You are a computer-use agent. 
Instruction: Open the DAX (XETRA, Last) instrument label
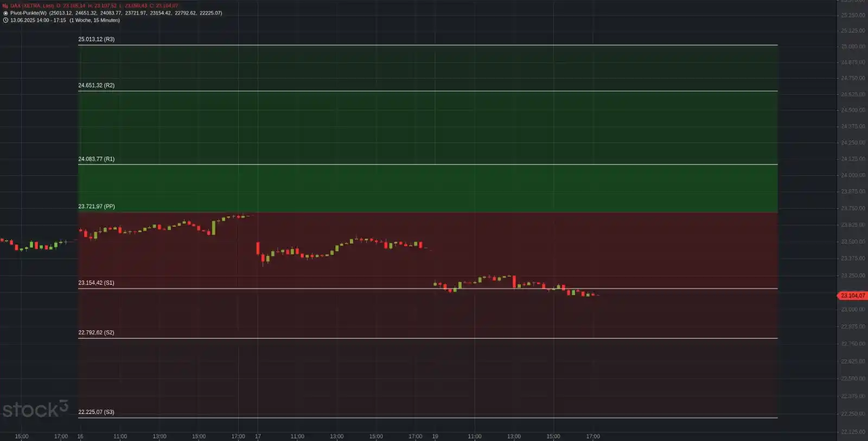tap(32, 6)
